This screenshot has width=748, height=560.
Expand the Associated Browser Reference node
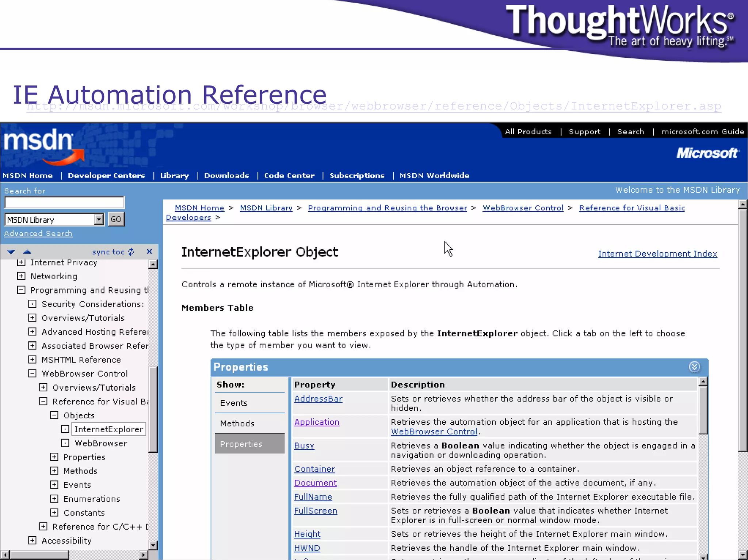tap(32, 345)
